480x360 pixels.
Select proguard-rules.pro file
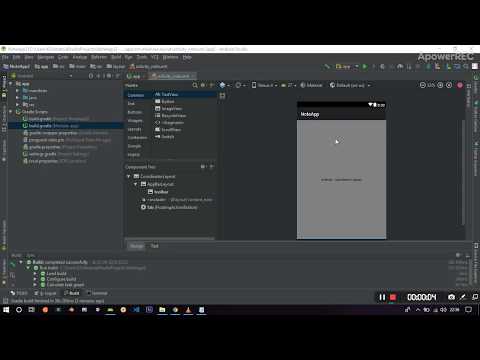point(67,140)
